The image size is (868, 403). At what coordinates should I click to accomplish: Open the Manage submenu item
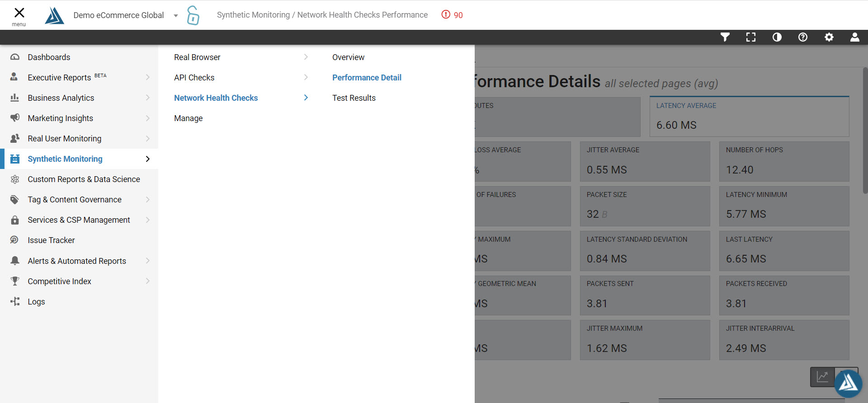pos(189,118)
